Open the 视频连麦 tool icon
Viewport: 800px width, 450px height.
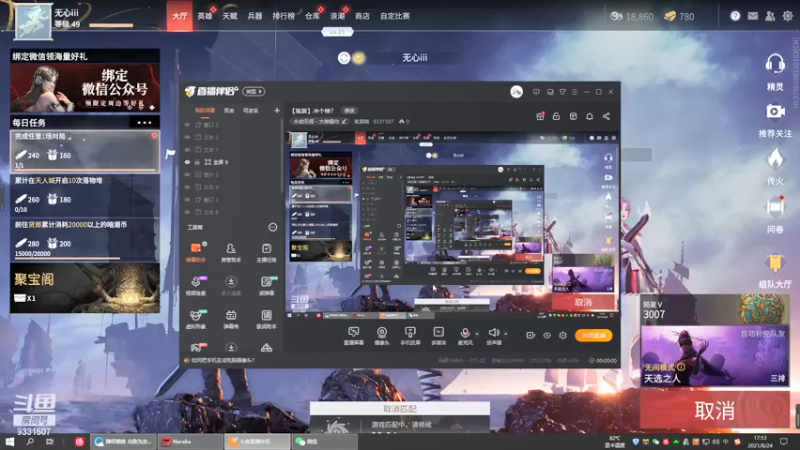click(195, 286)
